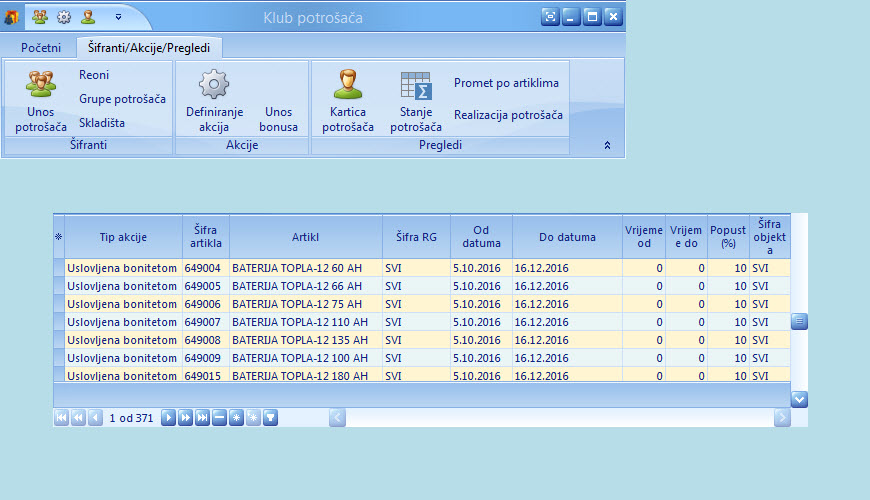Click vertical scrollbar thumb of grid
870x500 pixels.
799,321
